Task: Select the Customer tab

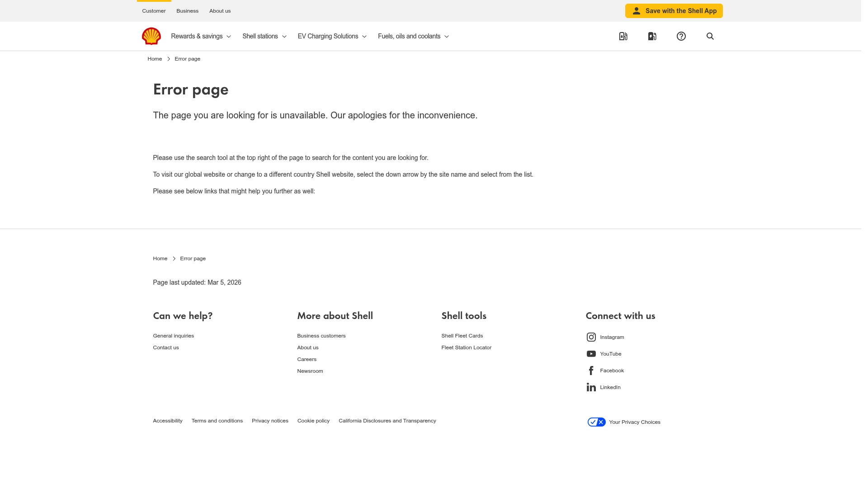Action: (x=154, y=11)
